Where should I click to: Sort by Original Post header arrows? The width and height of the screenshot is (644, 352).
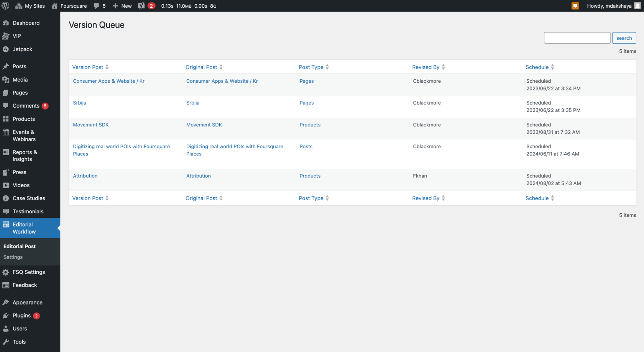coord(221,67)
